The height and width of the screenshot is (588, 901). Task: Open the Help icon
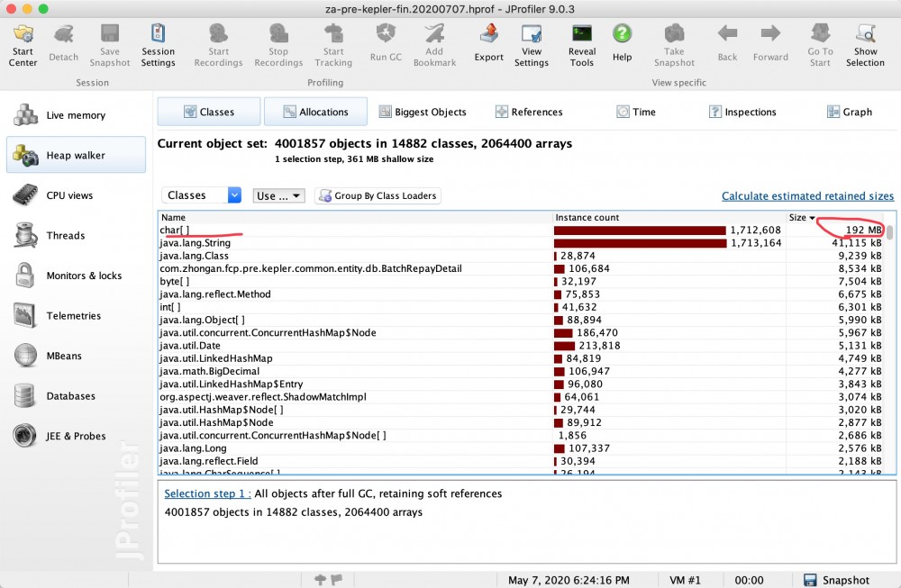pos(622,43)
